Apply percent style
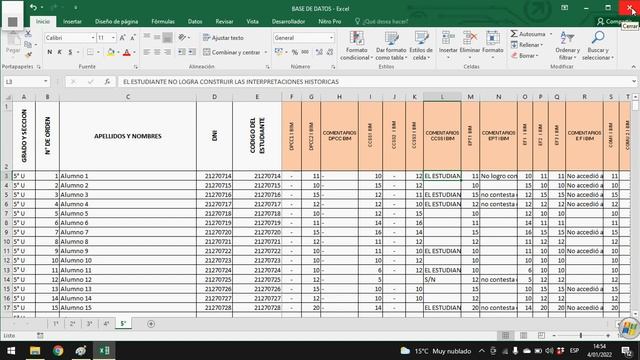 click(x=295, y=52)
